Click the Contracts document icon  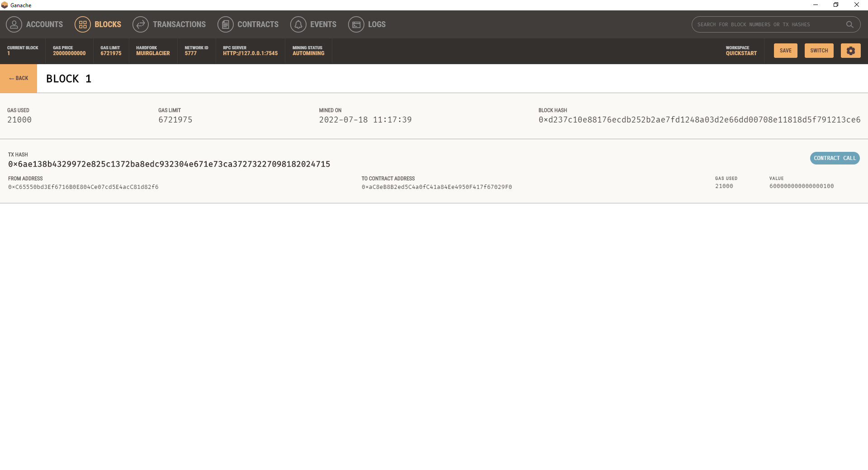tap(226, 24)
